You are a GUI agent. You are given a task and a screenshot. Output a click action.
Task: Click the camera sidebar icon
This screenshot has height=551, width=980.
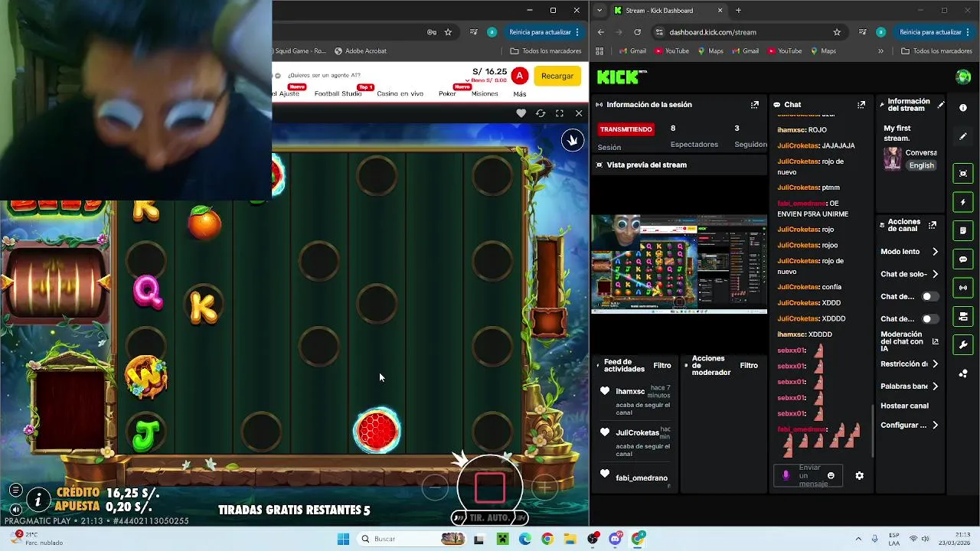click(x=963, y=316)
